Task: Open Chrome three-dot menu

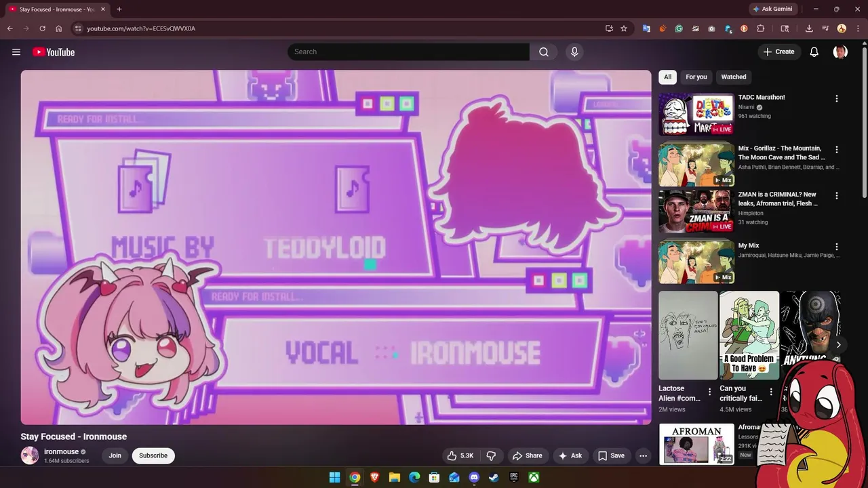Action: point(858,28)
